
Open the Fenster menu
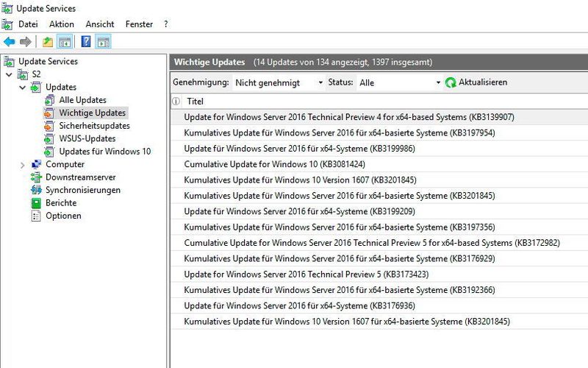(x=139, y=24)
